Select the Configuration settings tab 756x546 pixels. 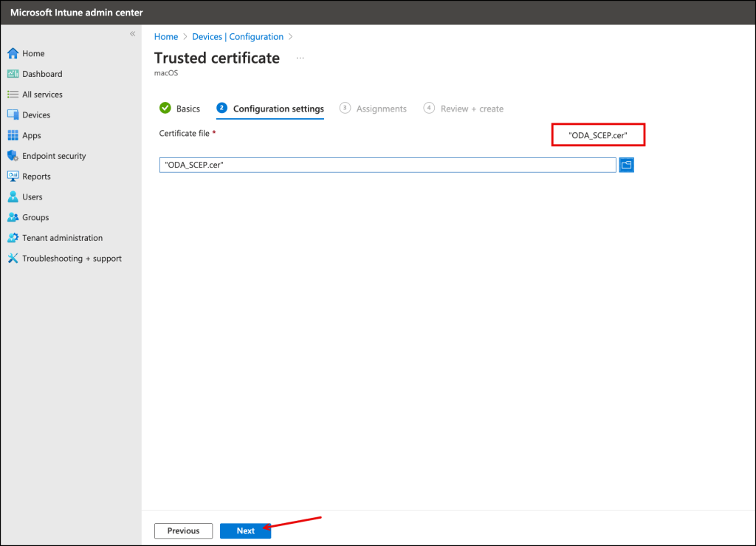pyautogui.click(x=278, y=109)
